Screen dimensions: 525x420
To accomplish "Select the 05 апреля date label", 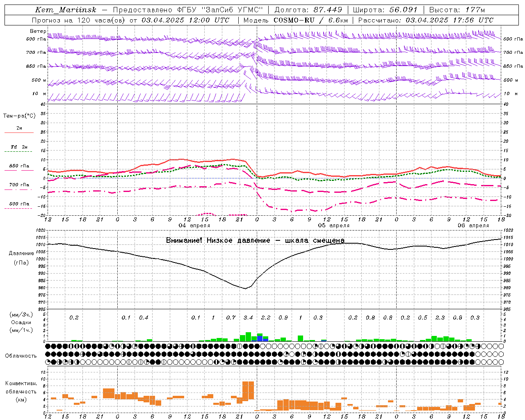I will [x=334, y=225].
